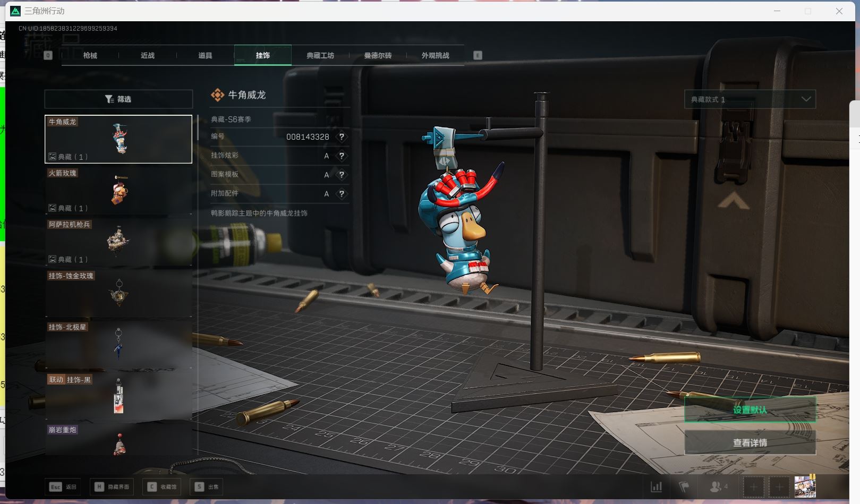Click the 查看详情 button

coord(750,442)
